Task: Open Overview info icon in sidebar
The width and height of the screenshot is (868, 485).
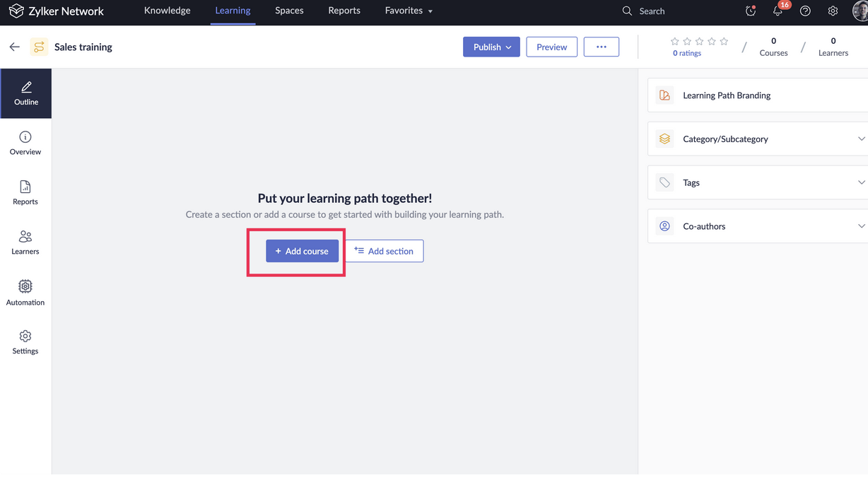Action: (25, 136)
